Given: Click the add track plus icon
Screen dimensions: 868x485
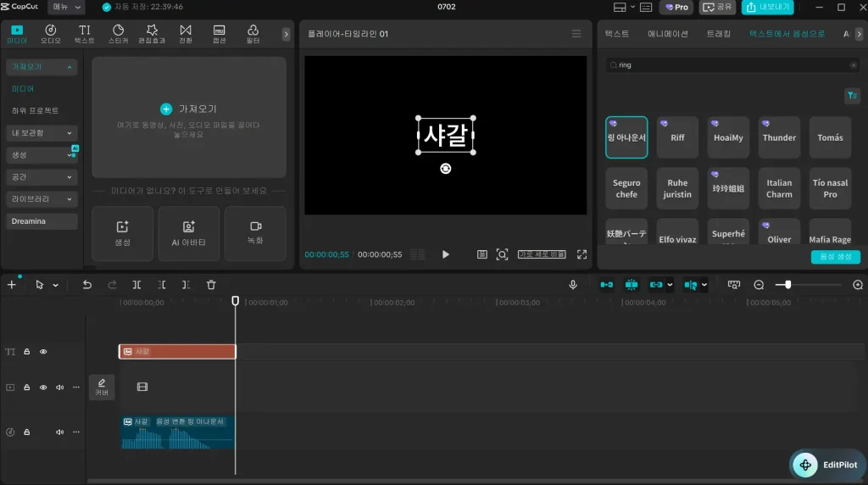Looking at the screenshot, I should click(x=12, y=285).
